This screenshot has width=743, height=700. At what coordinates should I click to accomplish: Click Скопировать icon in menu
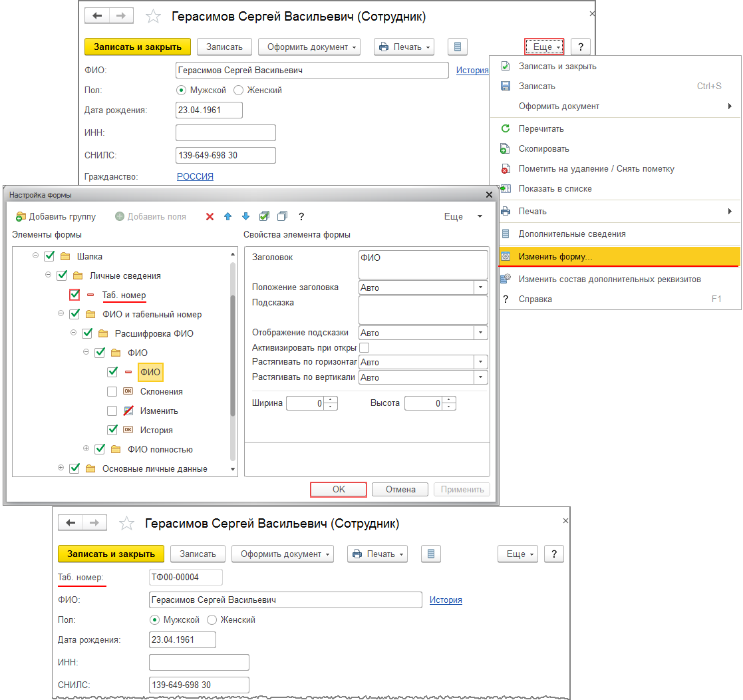point(506,149)
